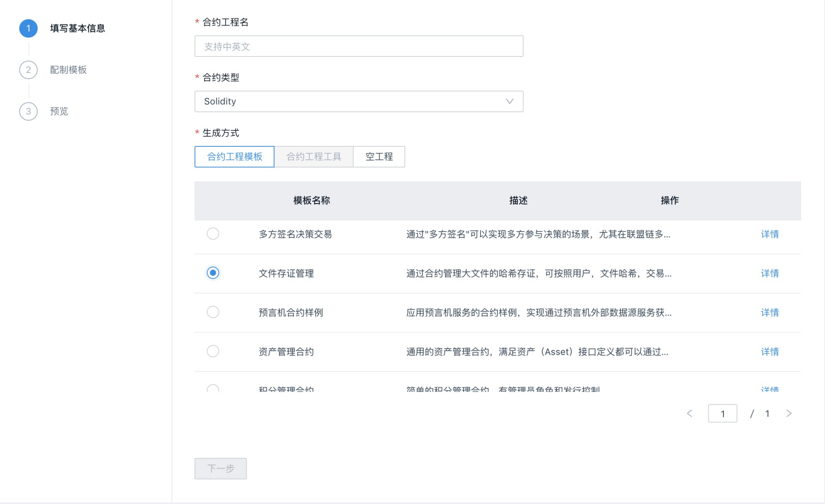Switch to the 空工程 generation mode
825x504 pixels.
[x=379, y=157]
